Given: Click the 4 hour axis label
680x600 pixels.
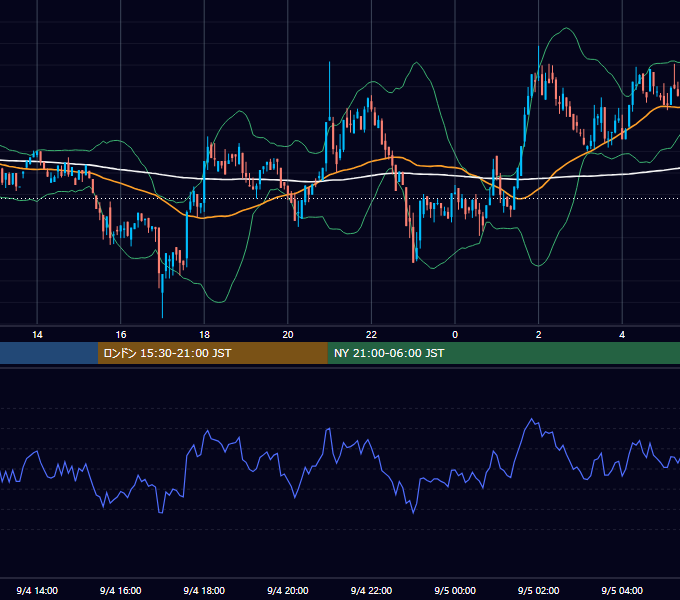Looking at the screenshot, I should tap(622, 335).
